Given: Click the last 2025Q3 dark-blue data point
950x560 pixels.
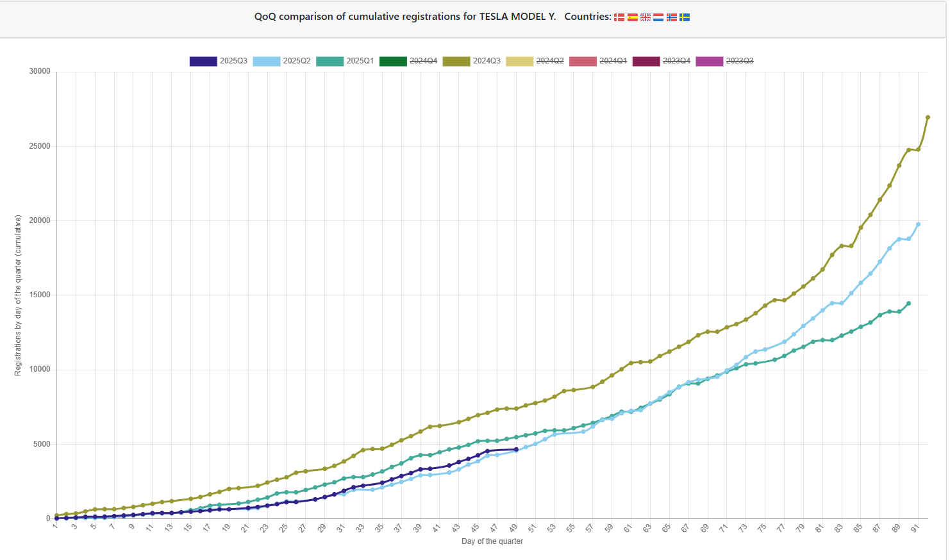Looking at the screenshot, I should (516, 450).
